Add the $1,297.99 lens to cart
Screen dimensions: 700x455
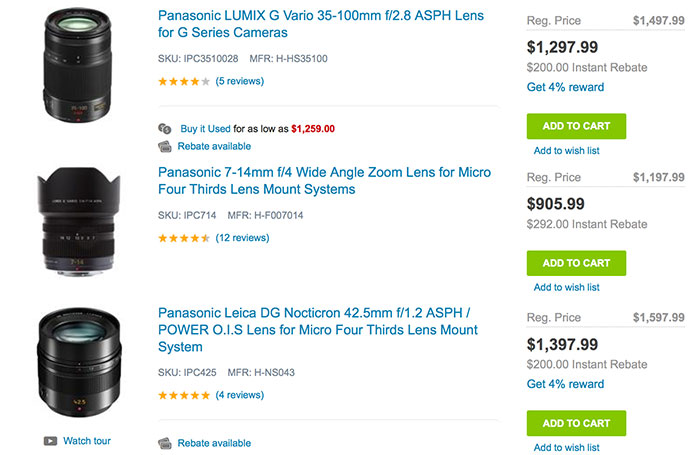pos(576,126)
